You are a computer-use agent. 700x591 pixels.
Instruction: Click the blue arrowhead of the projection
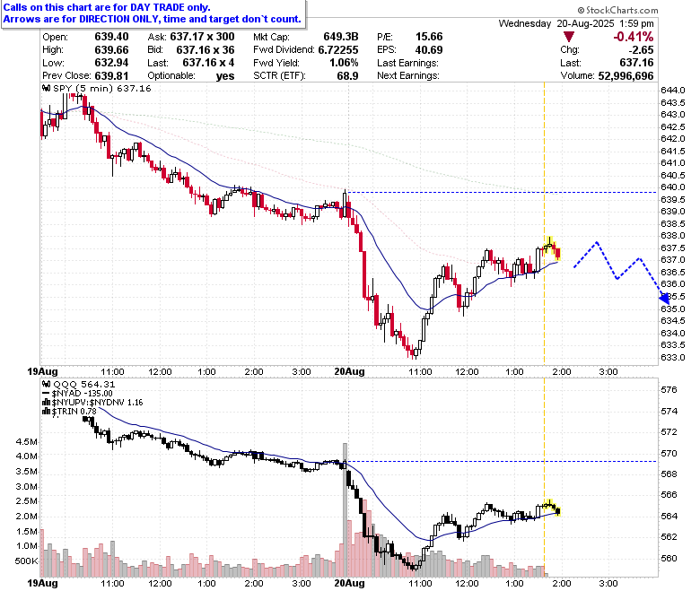click(665, 299)
